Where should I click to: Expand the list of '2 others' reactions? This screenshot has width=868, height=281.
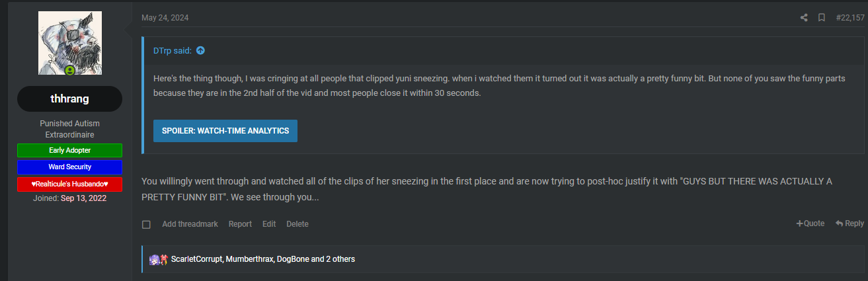[x=340, y=259]
